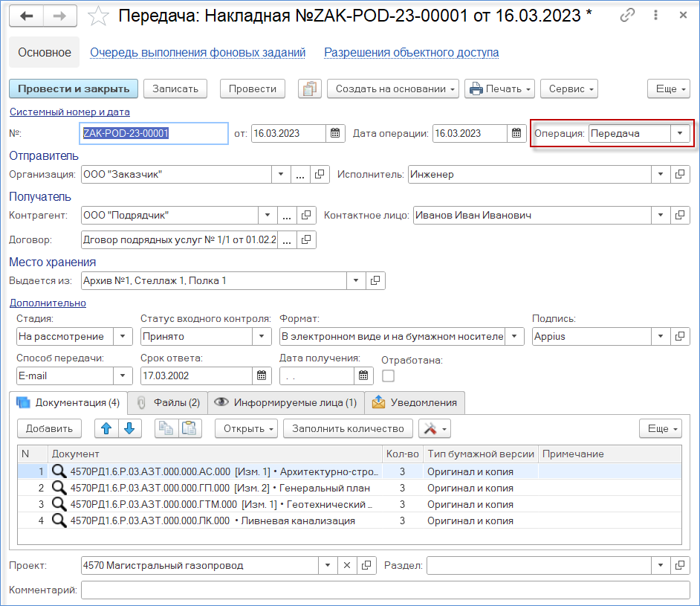Expand the Контактное лицо dropdown list
Image resolution: width=700 pixels, height=606 pixels.
[661, 215]
